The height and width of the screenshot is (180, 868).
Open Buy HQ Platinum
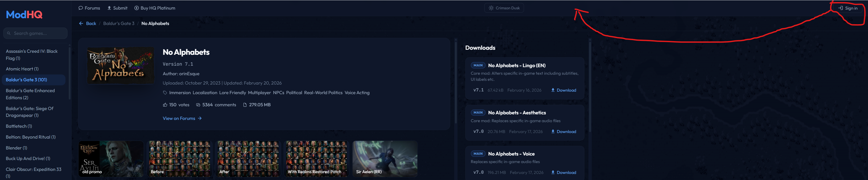point(155,8)
